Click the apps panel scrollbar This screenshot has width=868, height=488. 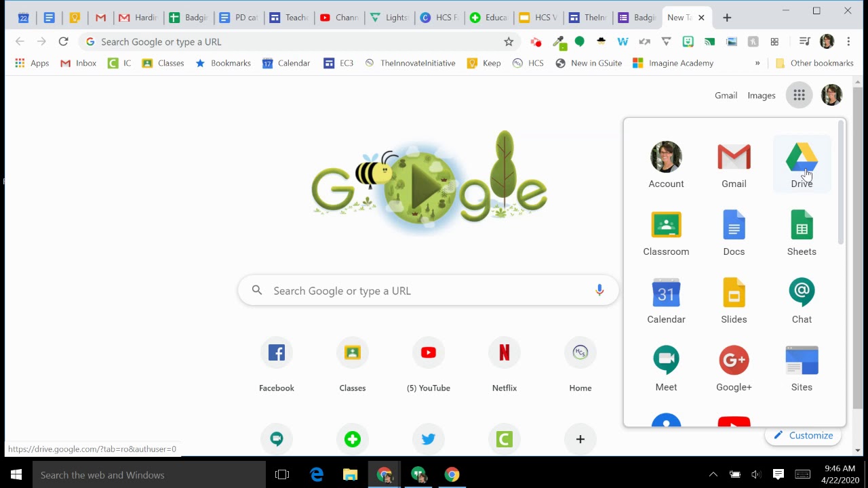(x=841, y=183)
